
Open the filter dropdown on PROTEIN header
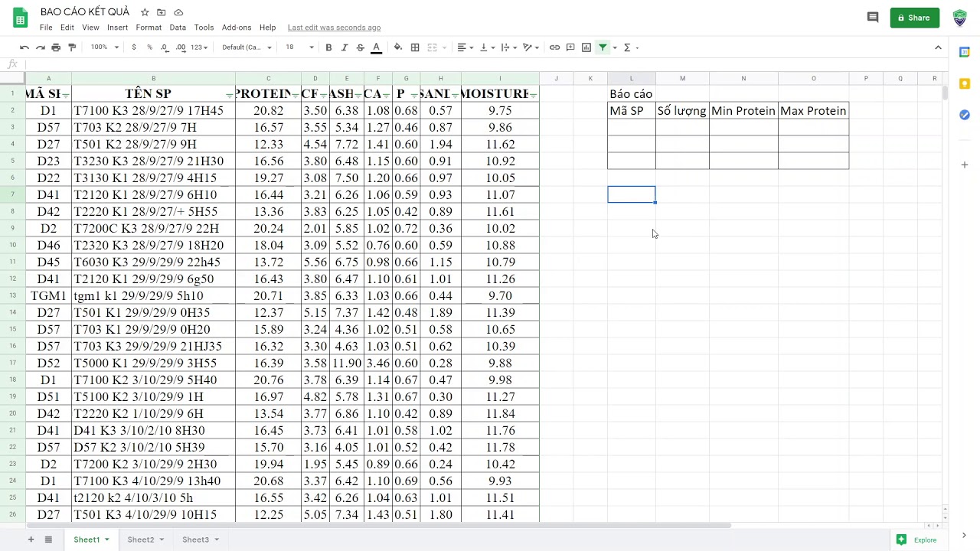click(296, 94)
